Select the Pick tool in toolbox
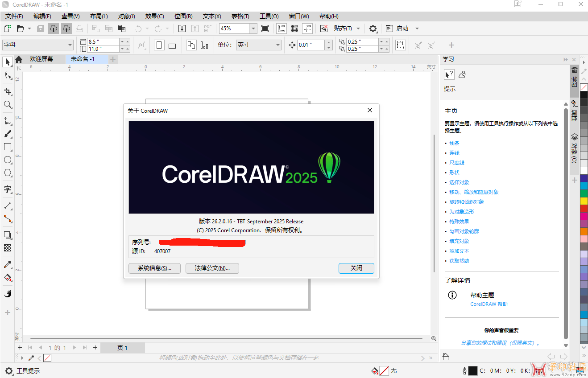This screenshot has width=588, height=378. (8, 62)
